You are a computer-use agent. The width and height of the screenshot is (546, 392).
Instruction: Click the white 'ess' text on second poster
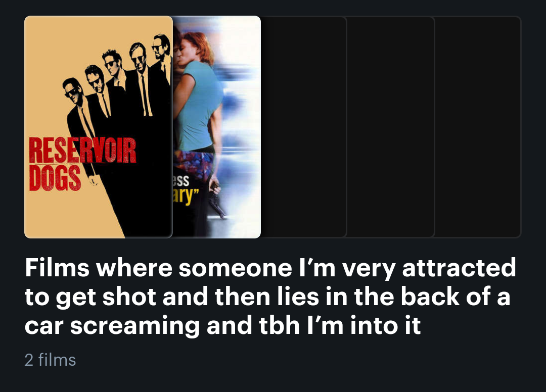[x=180, y=180]
